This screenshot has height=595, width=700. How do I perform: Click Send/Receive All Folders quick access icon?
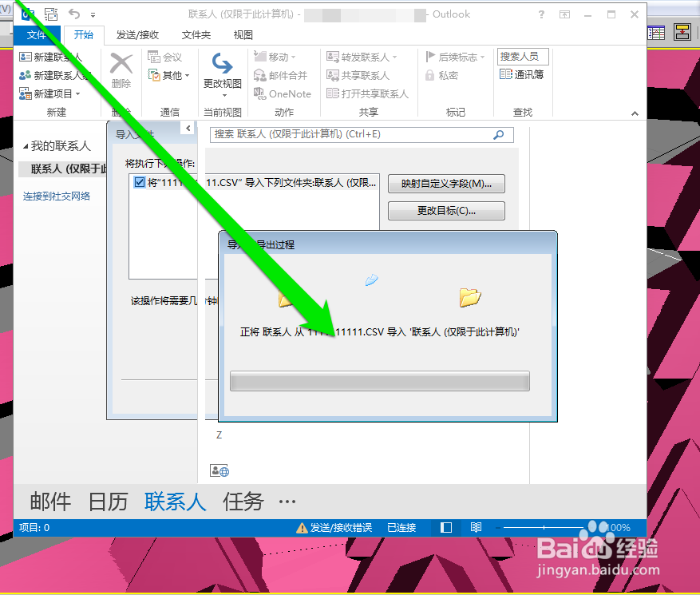coord(51,14)
